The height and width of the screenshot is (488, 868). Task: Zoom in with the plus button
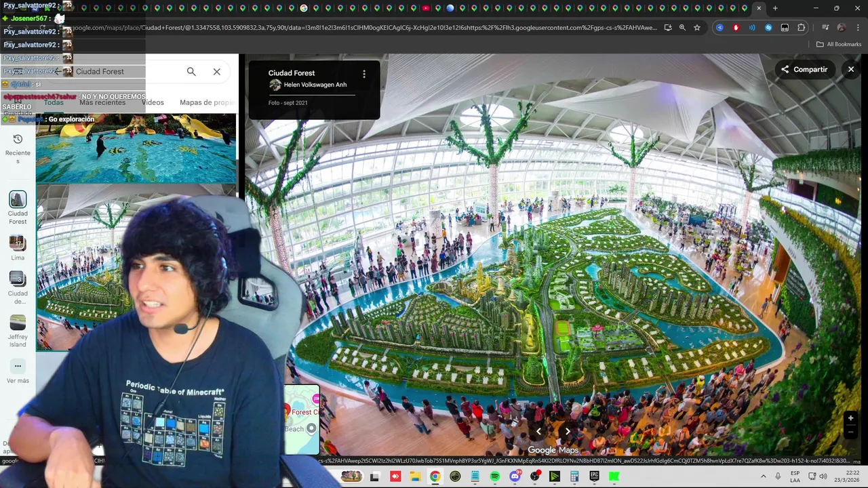[x=850, y=418]
